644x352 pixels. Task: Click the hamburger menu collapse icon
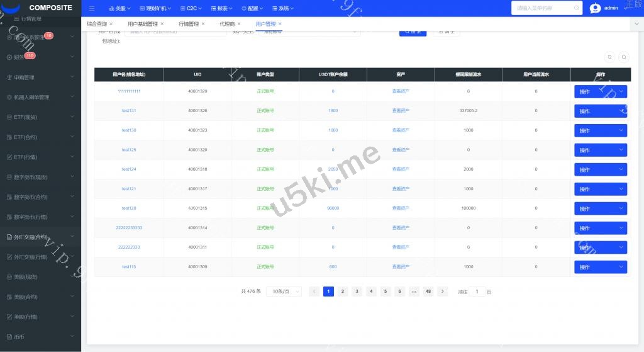coord(92,8)
